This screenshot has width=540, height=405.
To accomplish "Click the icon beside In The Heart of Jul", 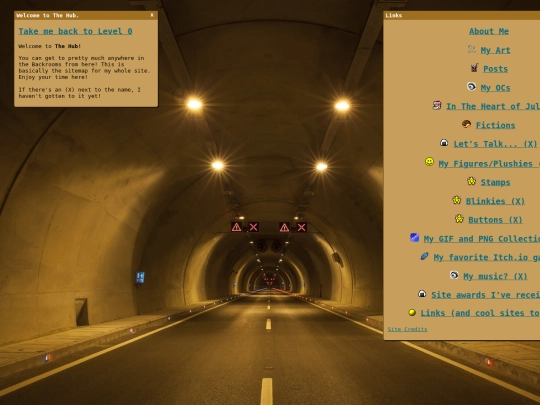I will 437,105.
